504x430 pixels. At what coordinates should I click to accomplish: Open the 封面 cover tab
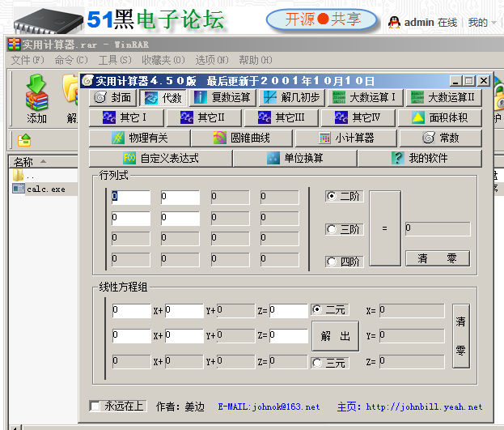click(x=112, y=97)
